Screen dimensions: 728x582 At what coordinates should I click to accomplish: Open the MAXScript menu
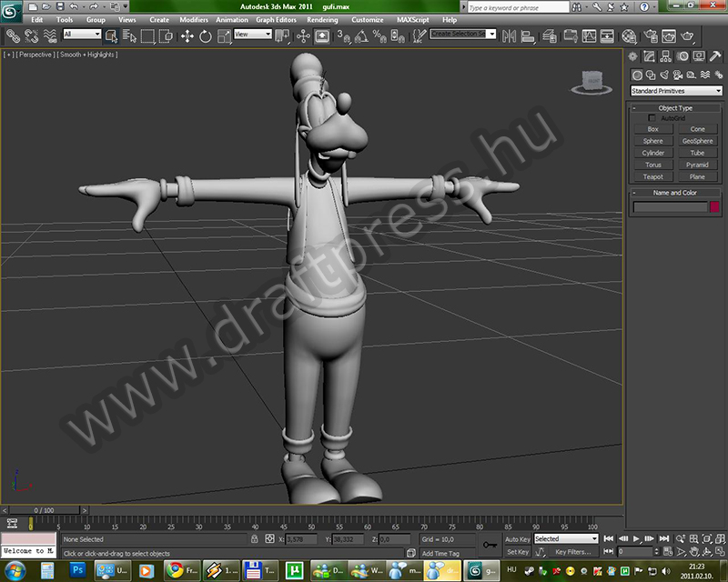click(413, 19)
